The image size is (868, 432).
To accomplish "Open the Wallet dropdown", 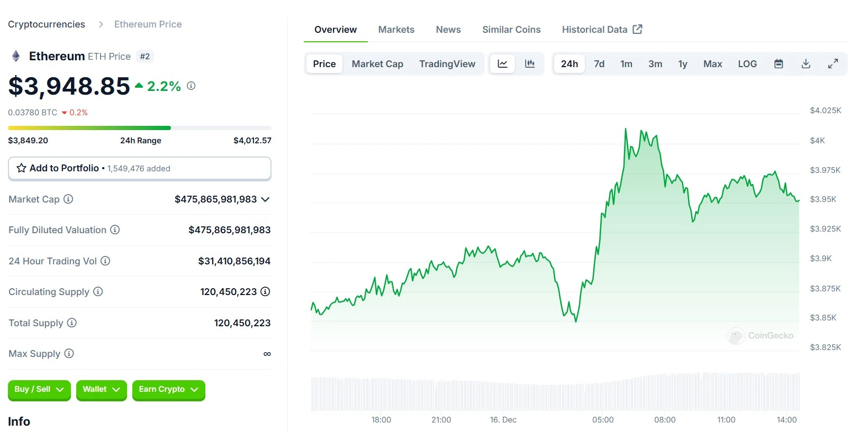I will [x=101, y=390].
